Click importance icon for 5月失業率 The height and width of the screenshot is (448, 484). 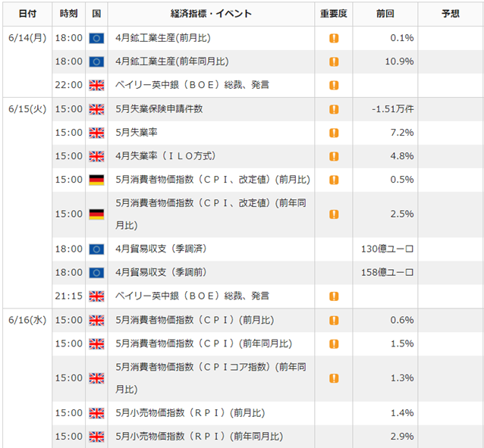point(334,133)
